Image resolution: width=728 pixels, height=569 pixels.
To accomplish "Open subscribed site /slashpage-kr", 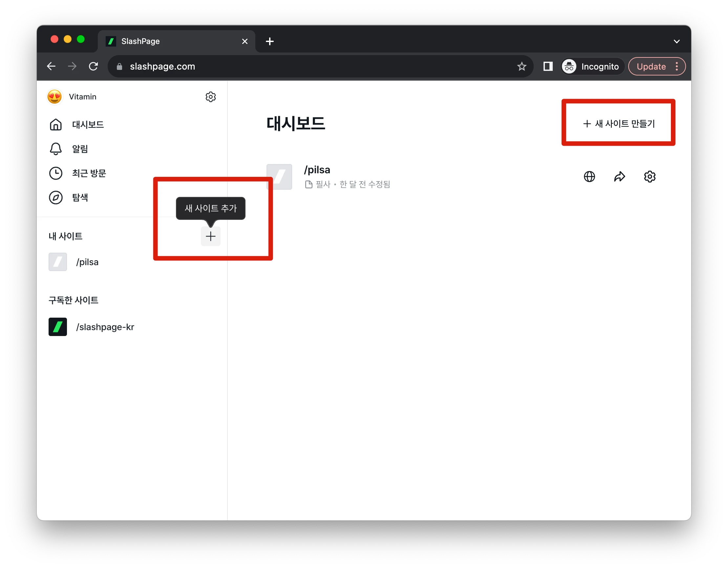I will click(105, 327).
